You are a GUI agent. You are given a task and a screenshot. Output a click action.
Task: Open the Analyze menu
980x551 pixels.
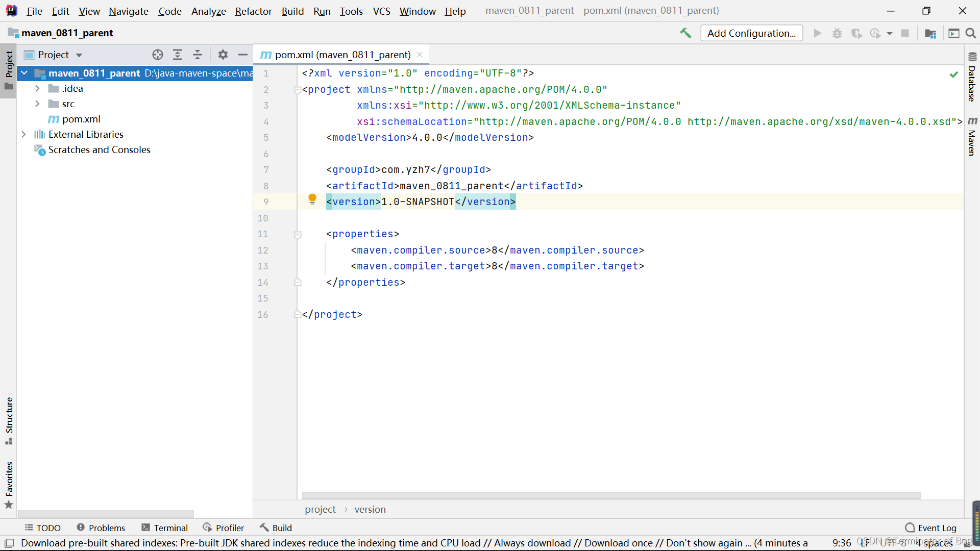[x=208, y=11]
